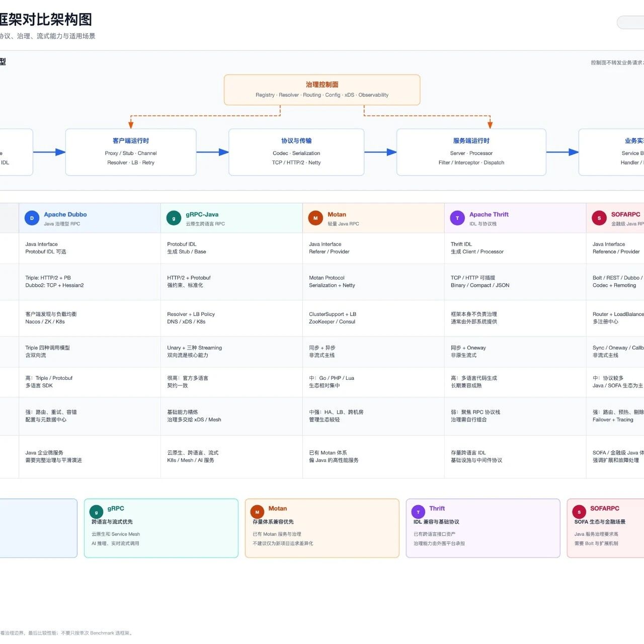Click the "治理需自行组合" cell text

point(469,420)
